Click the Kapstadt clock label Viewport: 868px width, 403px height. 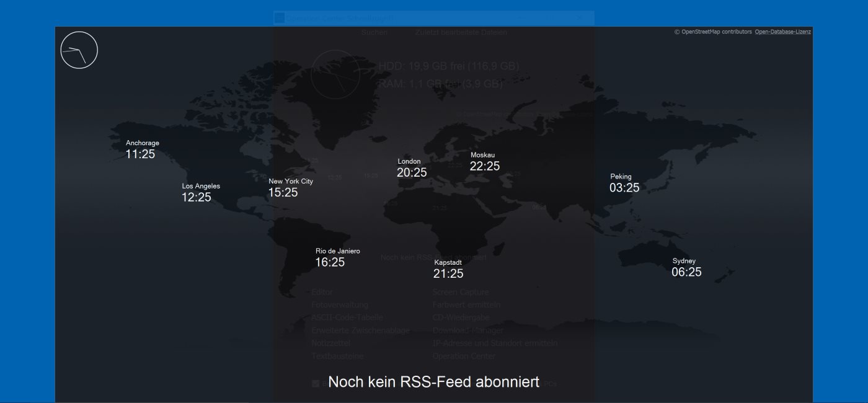[448, 268]
